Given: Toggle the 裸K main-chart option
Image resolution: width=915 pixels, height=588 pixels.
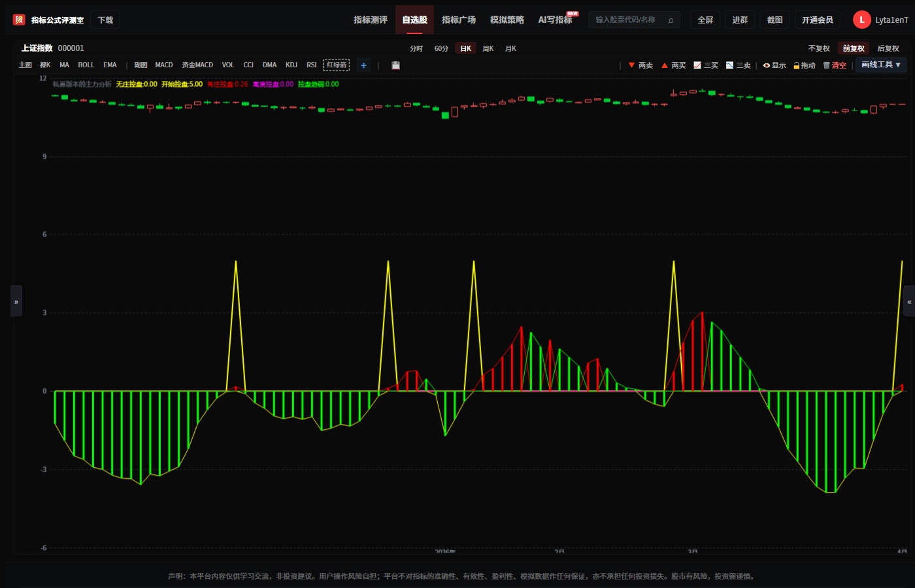Looking at the screenshot, I should click(45, 65).
